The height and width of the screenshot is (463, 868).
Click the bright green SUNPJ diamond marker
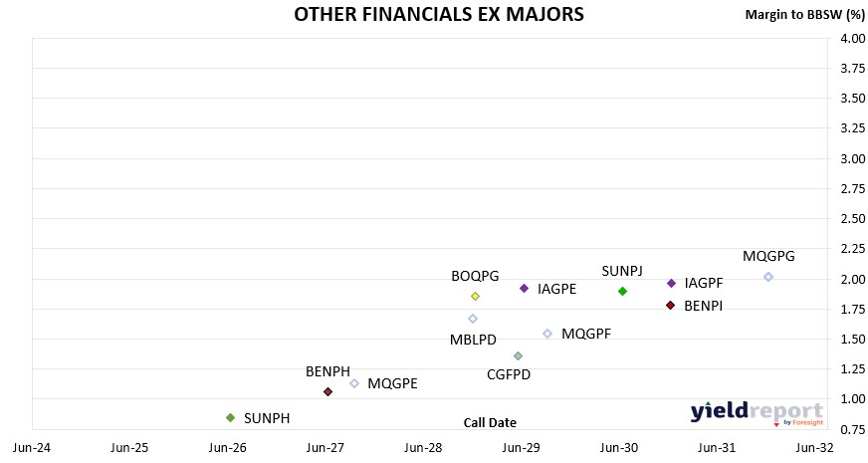point(622,291)
